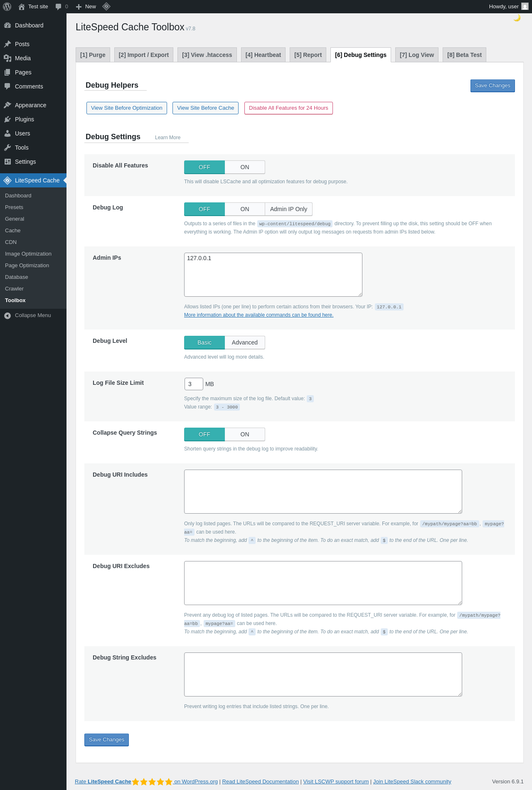Set Collapse Query Strings to ON
Image resolution: width=532 pixels, height=790 pixels.
coord(245,434)
